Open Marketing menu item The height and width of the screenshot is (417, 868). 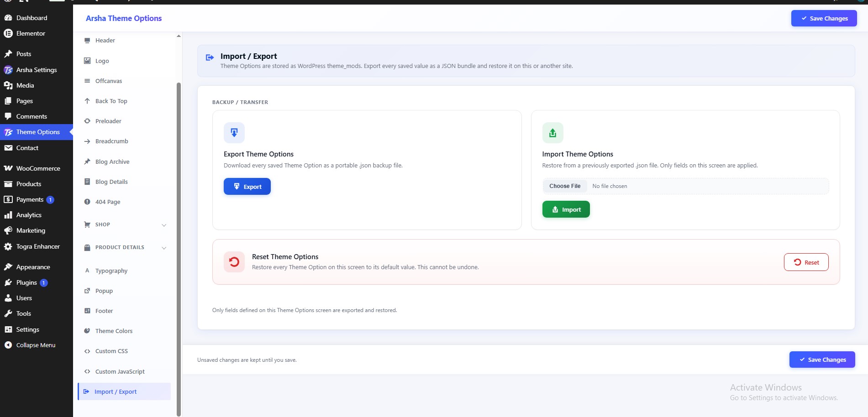pyautogui.click(x=37, y=230)
